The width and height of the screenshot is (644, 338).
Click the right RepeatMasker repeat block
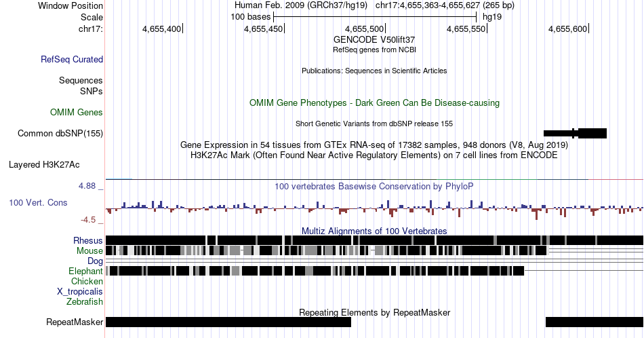pos(595,322)
